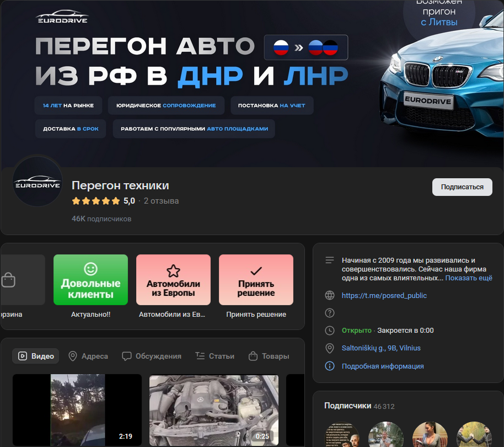
Task: Click the globe website icon
Action: 329,295
